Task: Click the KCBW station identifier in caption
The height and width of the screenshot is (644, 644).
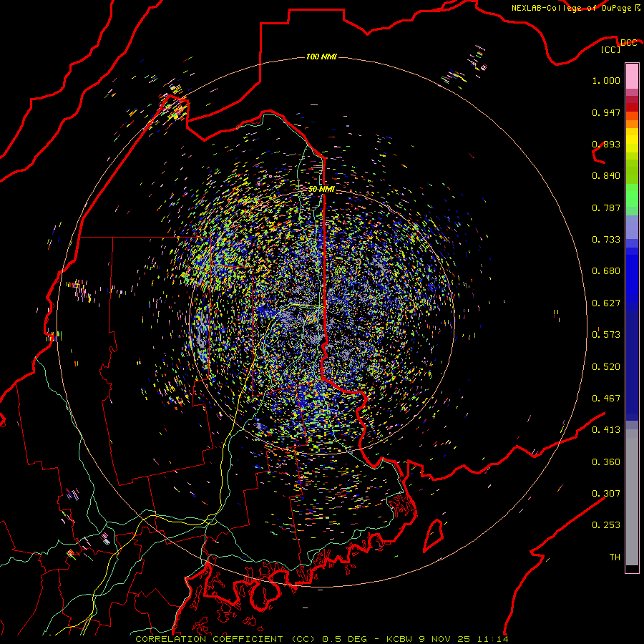Action: [x=400, y=639]
